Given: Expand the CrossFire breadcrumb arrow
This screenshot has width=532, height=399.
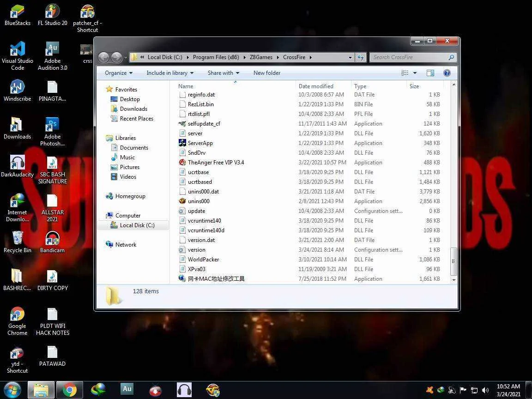Looking at the screenshot, I should pyautogui.click(x=310, y=57).
